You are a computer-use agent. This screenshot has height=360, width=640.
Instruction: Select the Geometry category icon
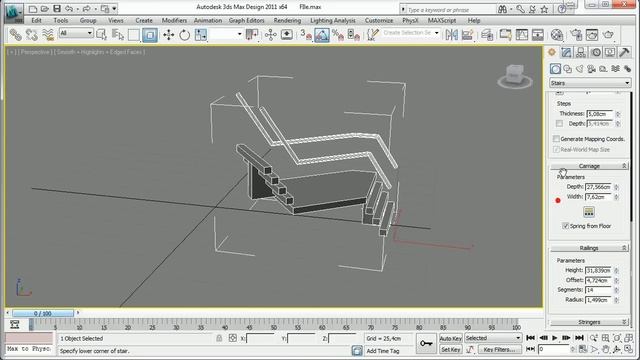(x=555, y=69)
